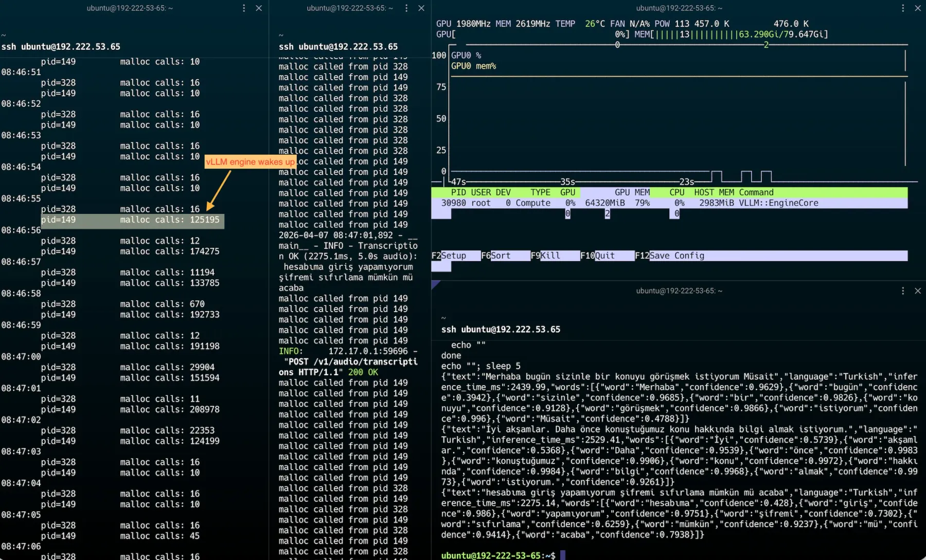Click the 'ssh ubuntu@192.222.53.65' heading in the middle pane
The image size is (926, 560).
[338, 47]
